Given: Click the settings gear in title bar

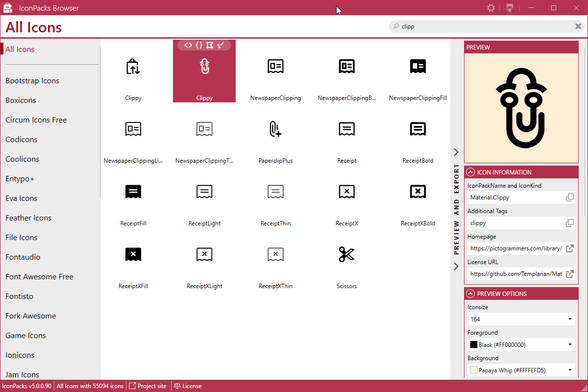Looking at the screenshot, I should (490, 8).
